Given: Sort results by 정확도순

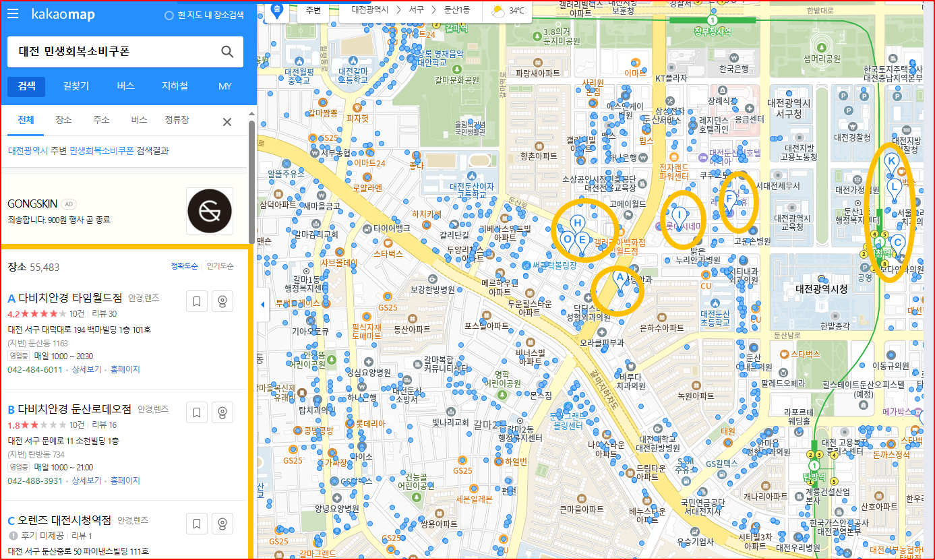Looking at the screenshot, I should tap(184, 266).
